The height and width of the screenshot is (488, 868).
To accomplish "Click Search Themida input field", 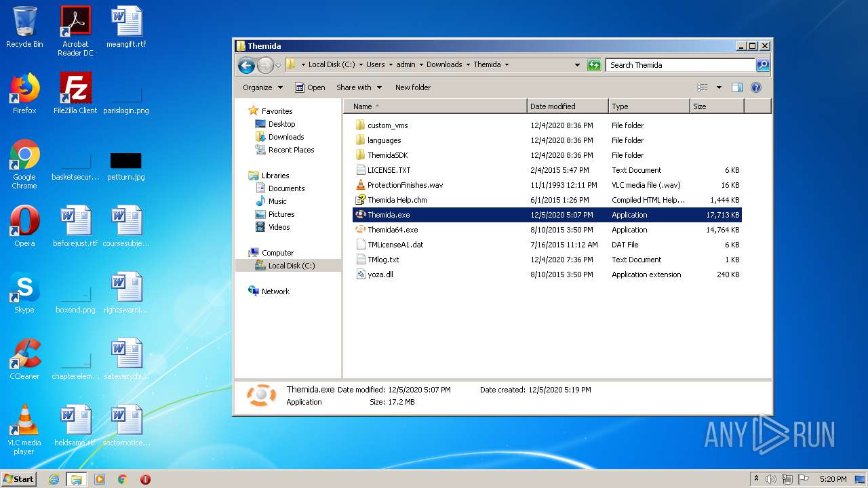I will pyautogui.click(x=679, y=65).
